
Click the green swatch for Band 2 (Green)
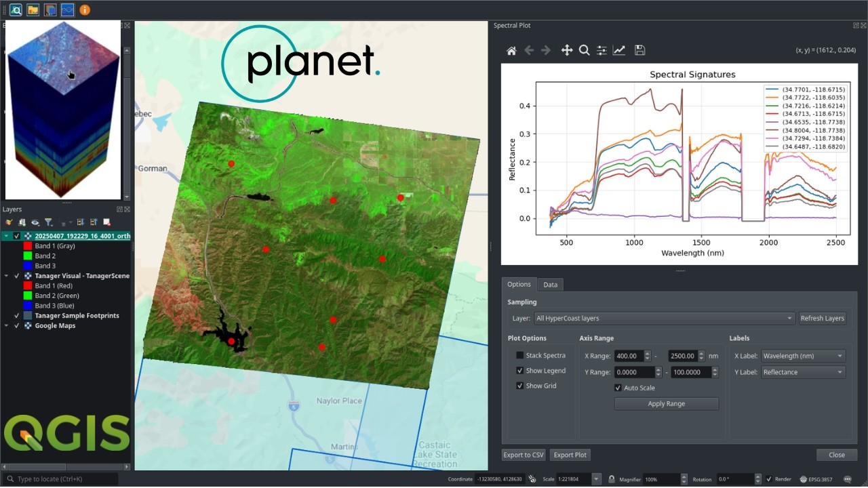(x=28, y=296)
